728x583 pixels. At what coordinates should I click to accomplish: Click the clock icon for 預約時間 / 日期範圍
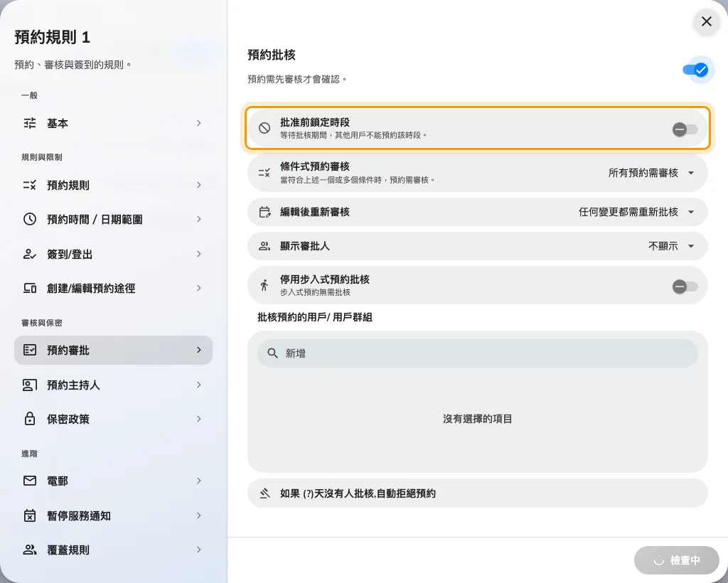(x=30, y=219)
